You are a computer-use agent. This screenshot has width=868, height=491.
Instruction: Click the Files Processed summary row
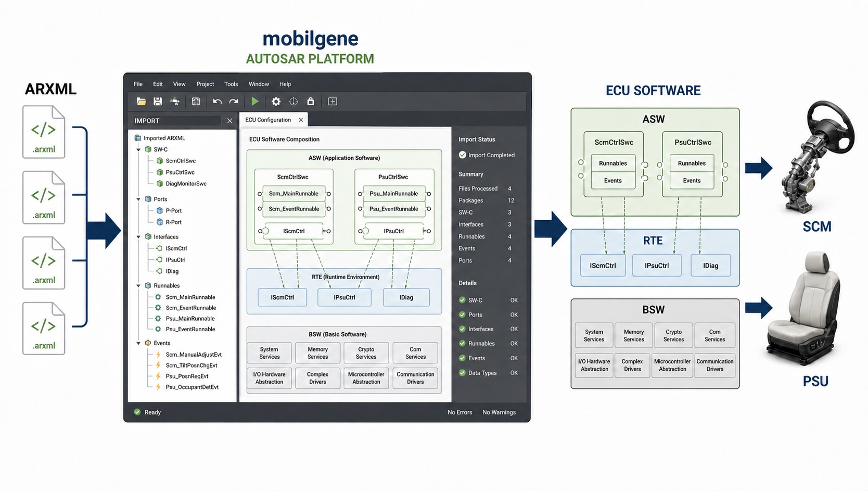click(485, 188)
